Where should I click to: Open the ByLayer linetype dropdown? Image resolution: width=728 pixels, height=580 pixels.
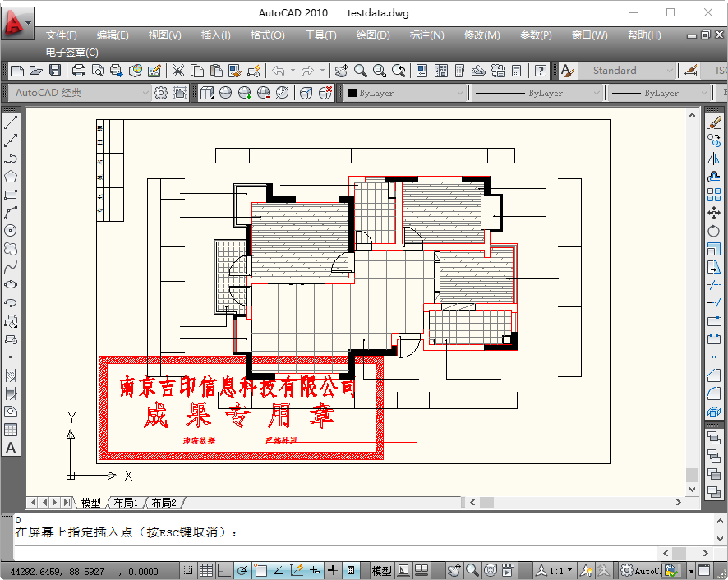pos(537,93)
